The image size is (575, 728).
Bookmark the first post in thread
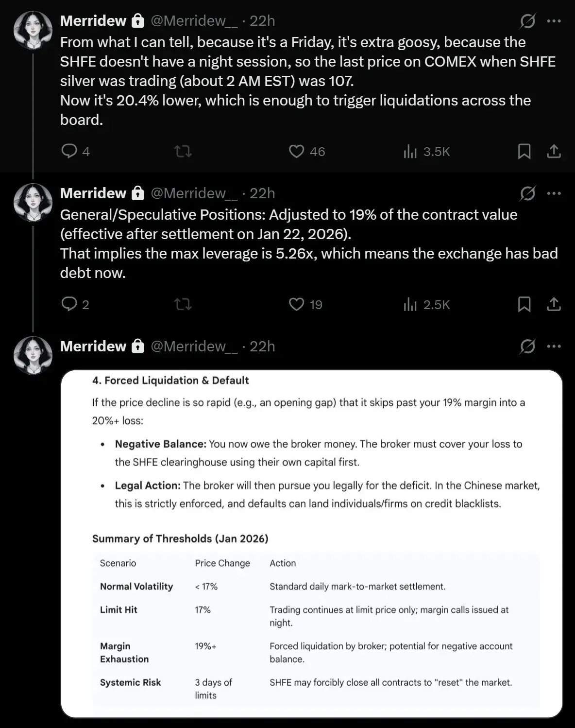[524, 152]
